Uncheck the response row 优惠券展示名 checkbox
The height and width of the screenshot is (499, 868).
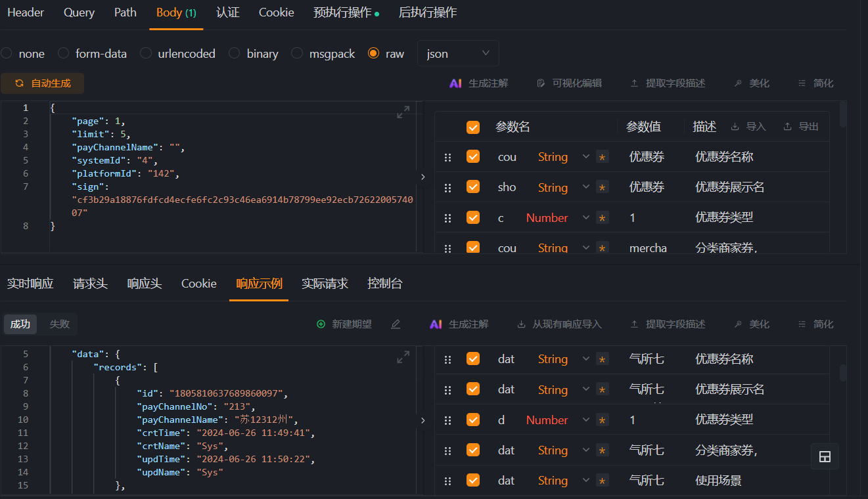coord(473,389)
